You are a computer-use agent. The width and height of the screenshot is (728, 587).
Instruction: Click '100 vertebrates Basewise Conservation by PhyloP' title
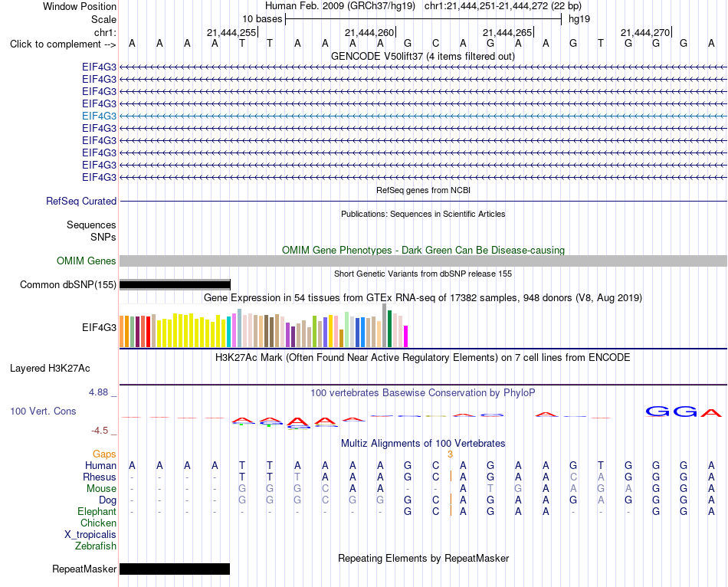pos(423,393)
